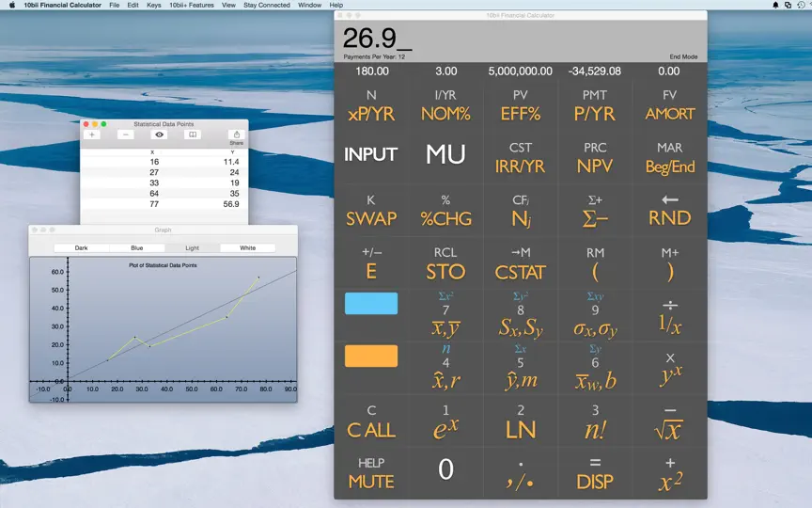The width and height of the screenshot is (812, 508).
Task: Click the RCL STO key
Action: point(445,263)
